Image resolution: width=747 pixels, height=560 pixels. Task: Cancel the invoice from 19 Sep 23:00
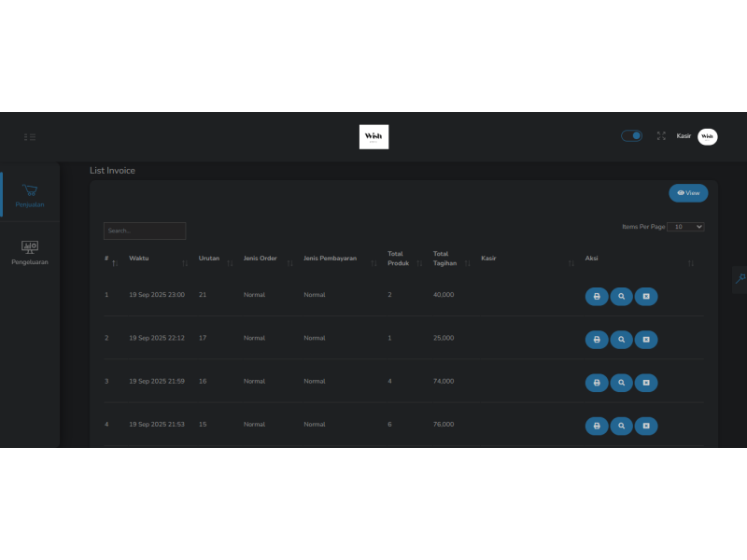click(x=645, y=297)
